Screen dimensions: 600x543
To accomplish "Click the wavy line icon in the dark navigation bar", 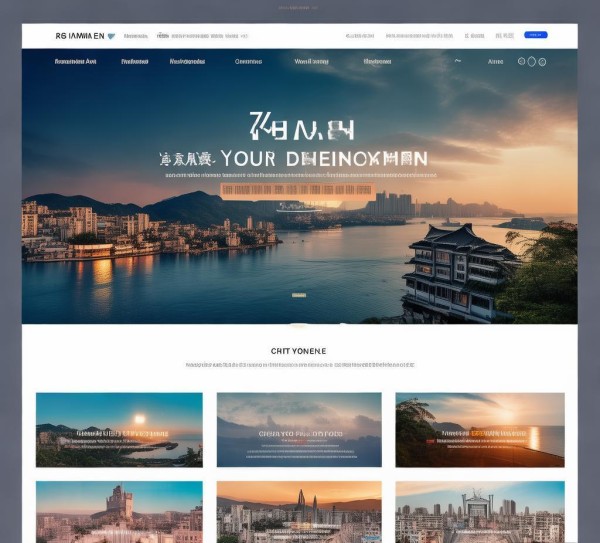I will (x=458, y=61).
